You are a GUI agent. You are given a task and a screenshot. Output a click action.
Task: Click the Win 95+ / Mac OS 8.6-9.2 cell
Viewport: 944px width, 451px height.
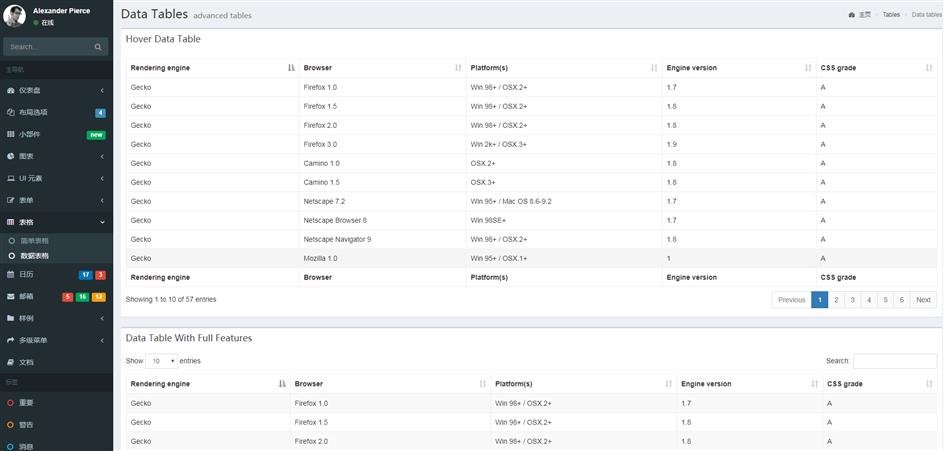pyautogui.click(x=564, y=201)
